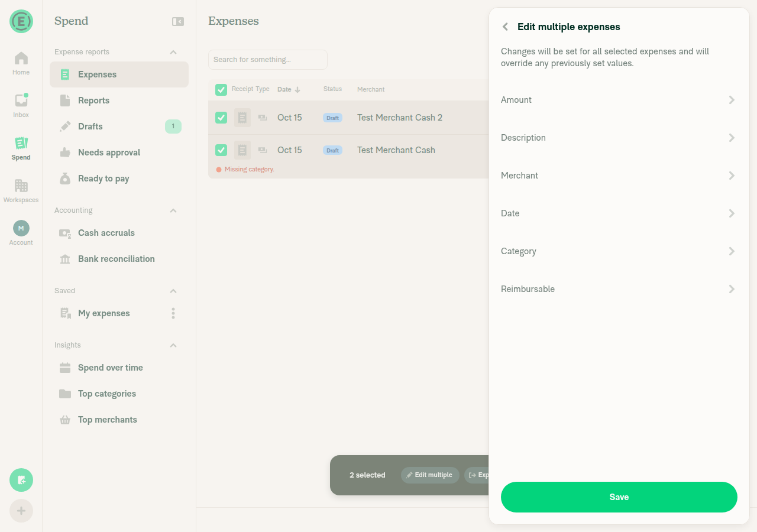Screen dimensions: 757x532
Task: Open Drafts in the sidebar
Action: [119, 126]
